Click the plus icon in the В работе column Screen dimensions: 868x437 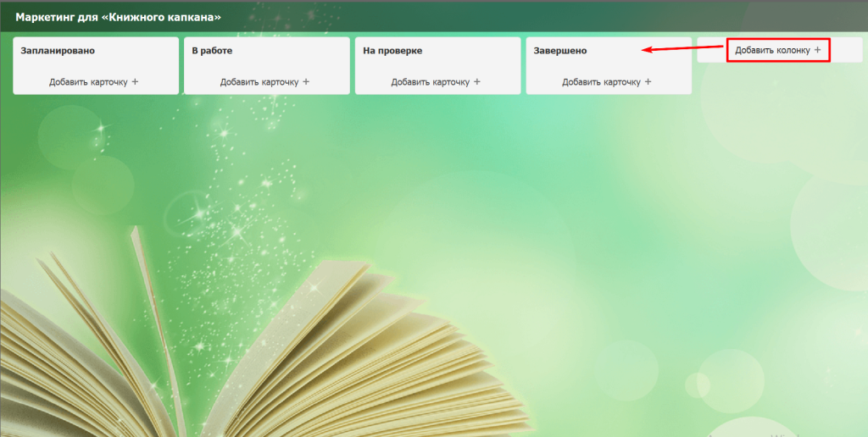coord(305,82)
